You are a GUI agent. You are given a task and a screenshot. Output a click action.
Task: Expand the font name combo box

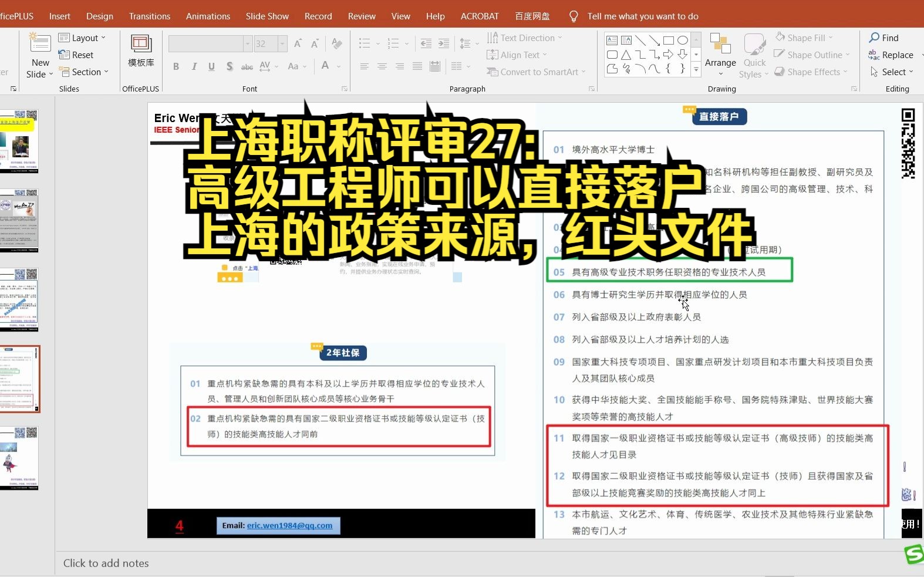[247, 43]
